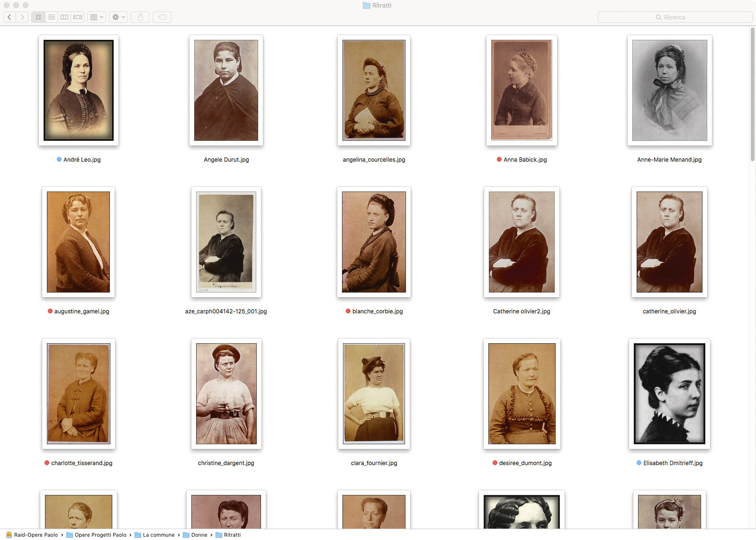Open the item arrangement dropdown
The image size is (756, 540).
[96, 17]
